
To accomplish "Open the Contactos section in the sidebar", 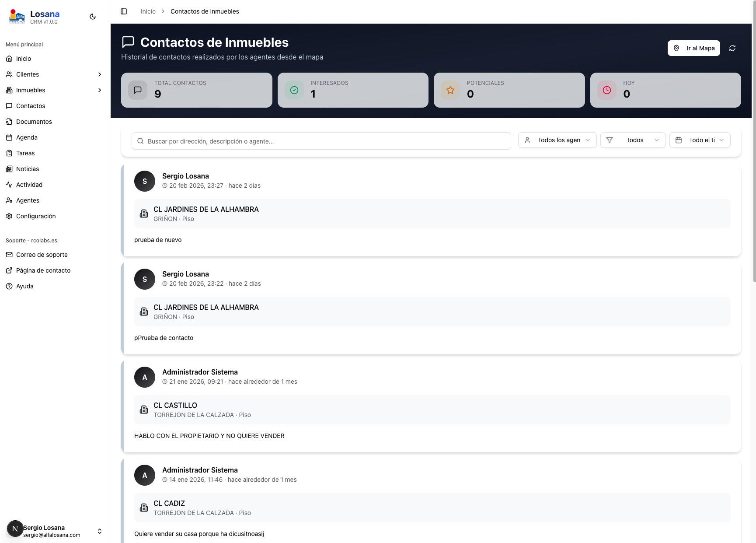I will (31, 105).
